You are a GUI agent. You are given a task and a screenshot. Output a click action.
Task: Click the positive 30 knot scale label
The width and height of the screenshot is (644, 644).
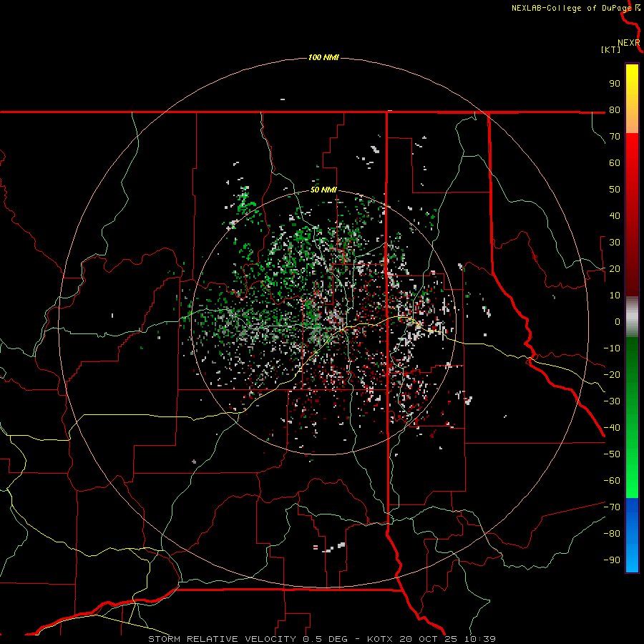click(x=615, y=243)
